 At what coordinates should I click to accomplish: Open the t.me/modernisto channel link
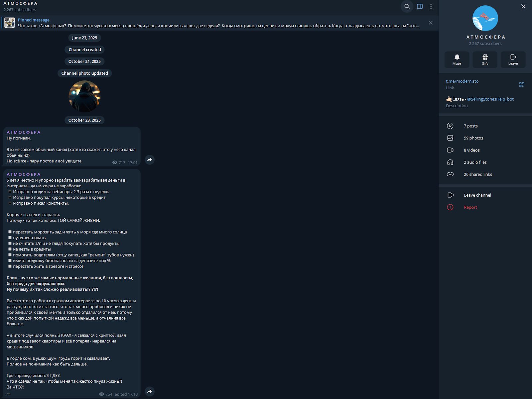point(462,81)
